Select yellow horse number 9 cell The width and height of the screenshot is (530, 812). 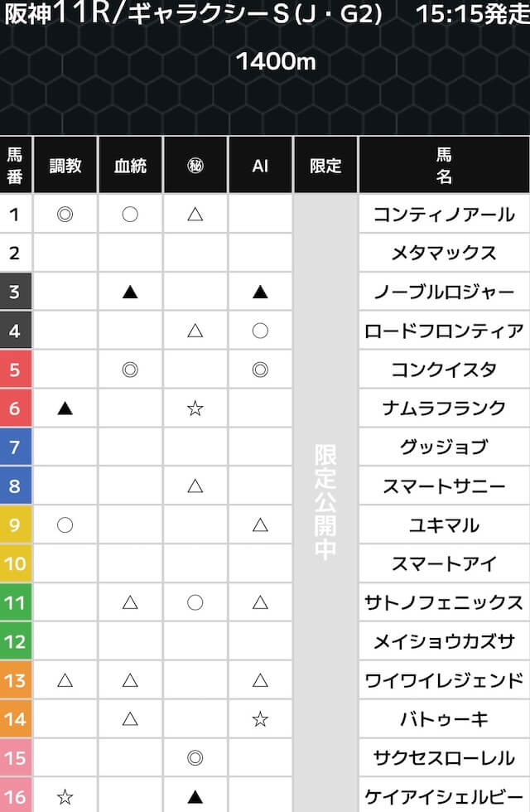click(16, 524)
